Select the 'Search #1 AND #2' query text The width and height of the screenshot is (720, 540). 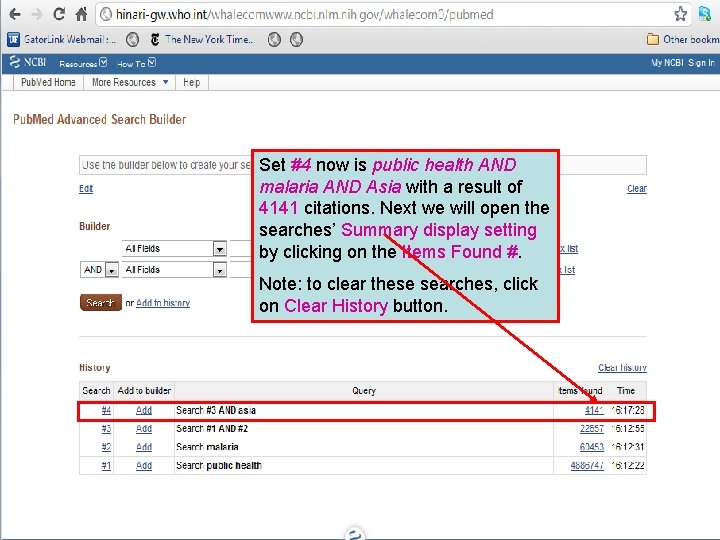click(x=212, y=428)
